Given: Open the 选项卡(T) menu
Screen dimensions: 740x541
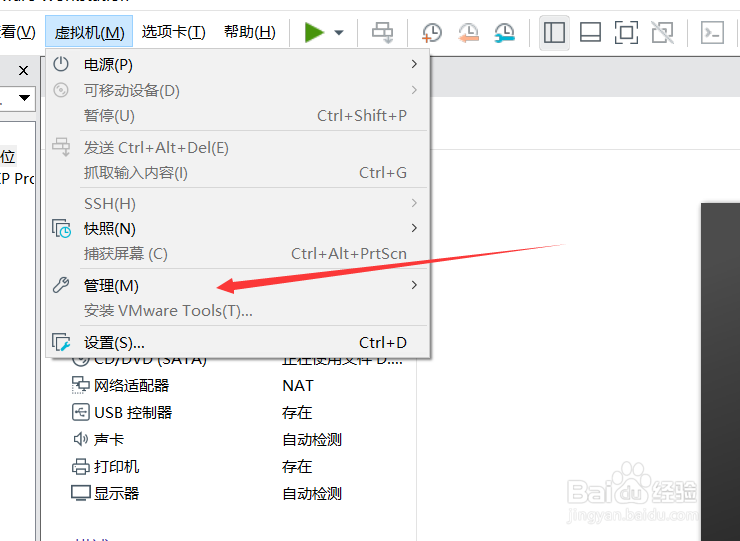Looking at the screenshot, I should click(173, 32).
